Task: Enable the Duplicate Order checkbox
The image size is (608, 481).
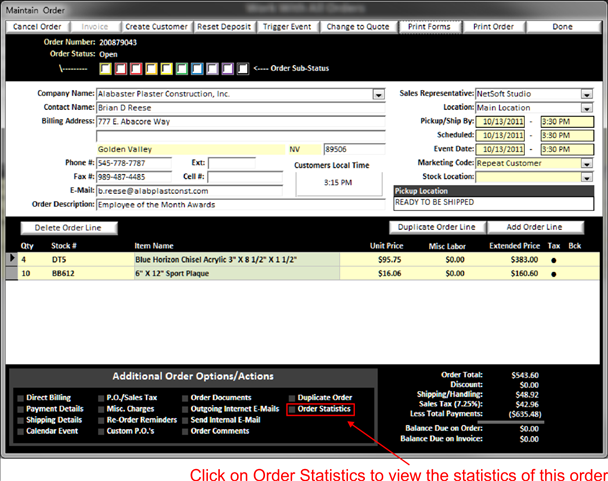Action: point(292,398)
